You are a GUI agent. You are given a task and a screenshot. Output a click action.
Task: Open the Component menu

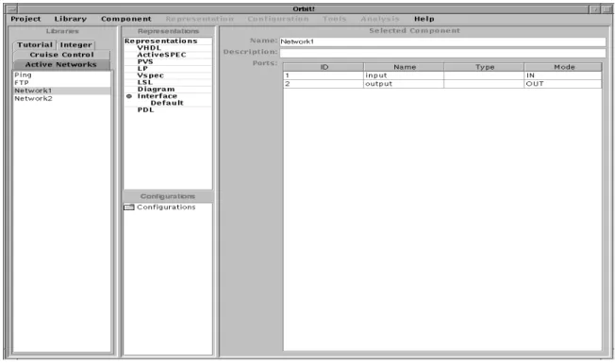(125, 19)
